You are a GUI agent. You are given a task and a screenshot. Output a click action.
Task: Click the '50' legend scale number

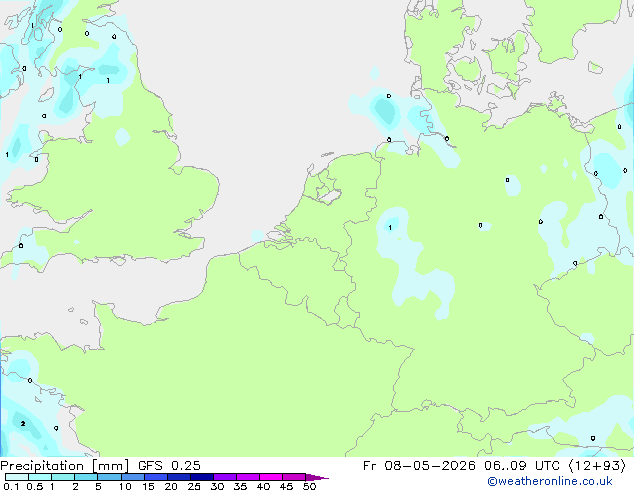coord(309,486)
